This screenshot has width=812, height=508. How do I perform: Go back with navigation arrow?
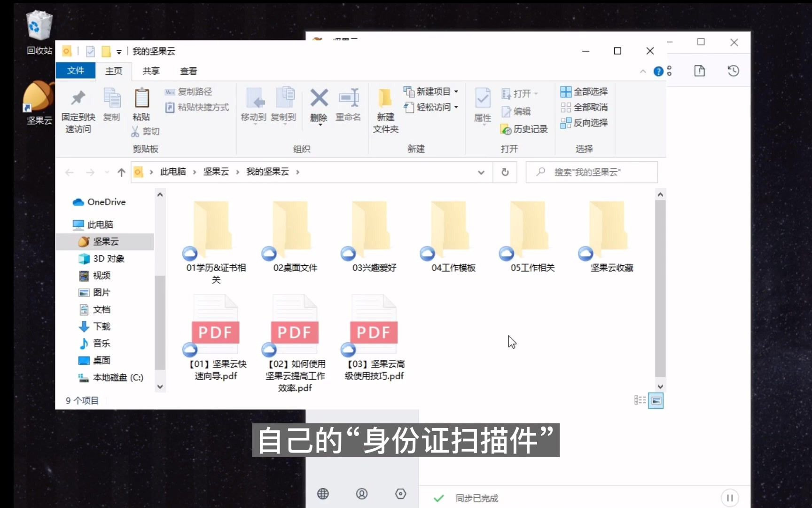click(70, 173)
